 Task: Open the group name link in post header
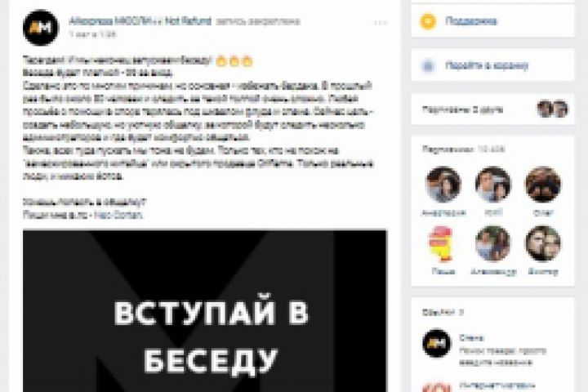tap(140, 21)
